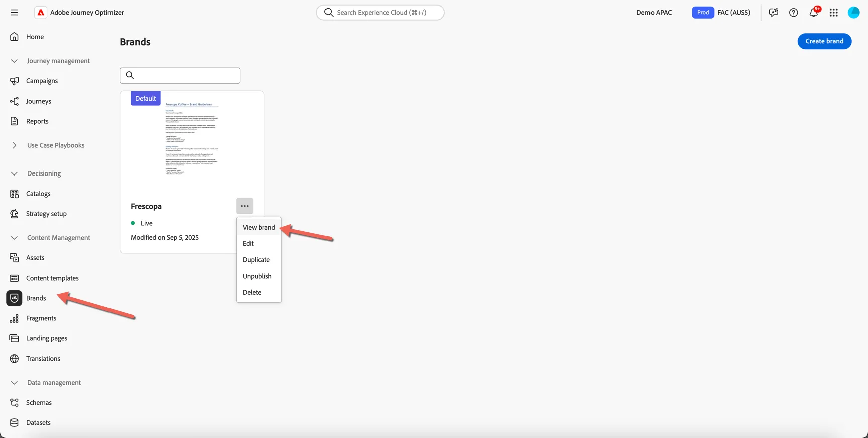Screen dimensions: 868x438
Task: Open the feedback chat icon in header
Action: coord(774,13)
